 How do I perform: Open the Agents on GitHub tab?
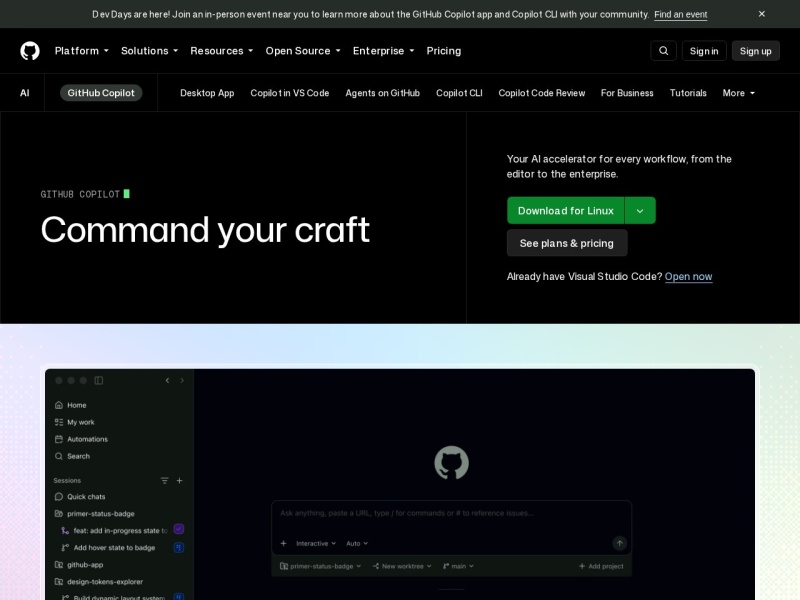click(382, 93)
